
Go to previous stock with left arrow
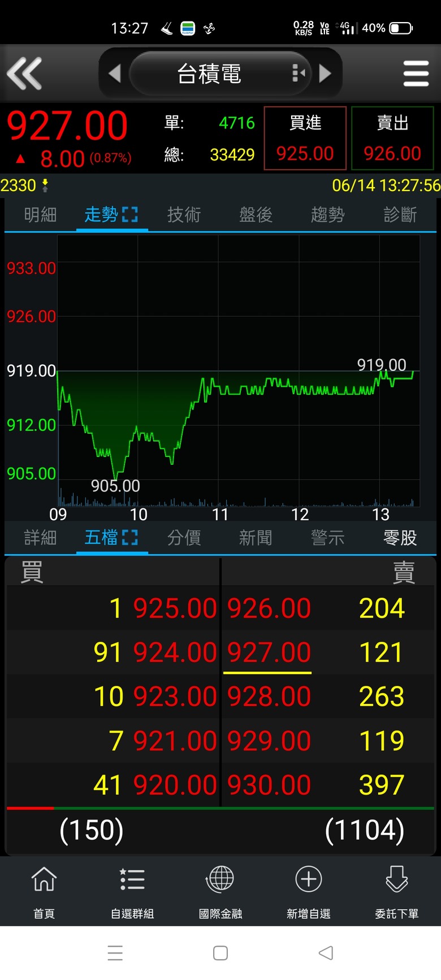(115, 74)
